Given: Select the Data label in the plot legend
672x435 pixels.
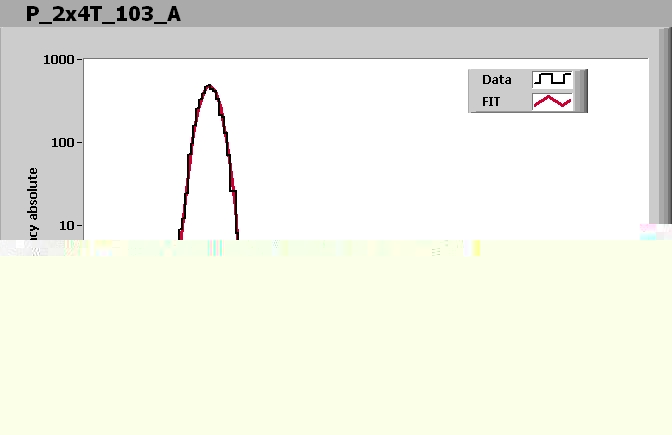Looking at the screenshot, I should click(x=496, y=79).
